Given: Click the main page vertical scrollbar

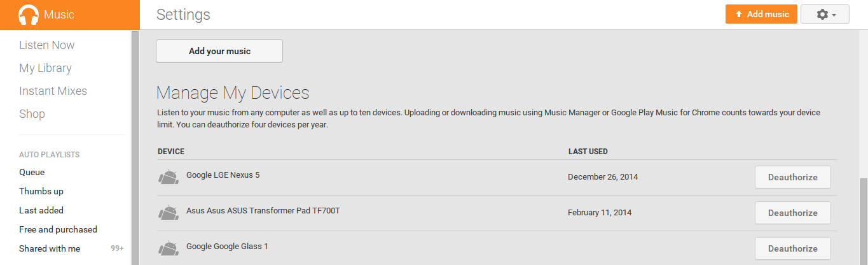Looking at the screenshot, I should 863,217.
